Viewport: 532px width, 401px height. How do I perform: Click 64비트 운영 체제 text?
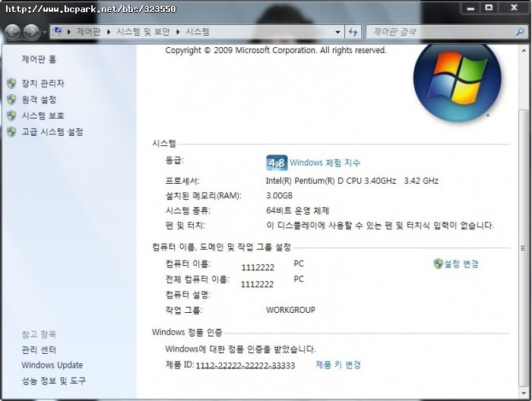298,210
